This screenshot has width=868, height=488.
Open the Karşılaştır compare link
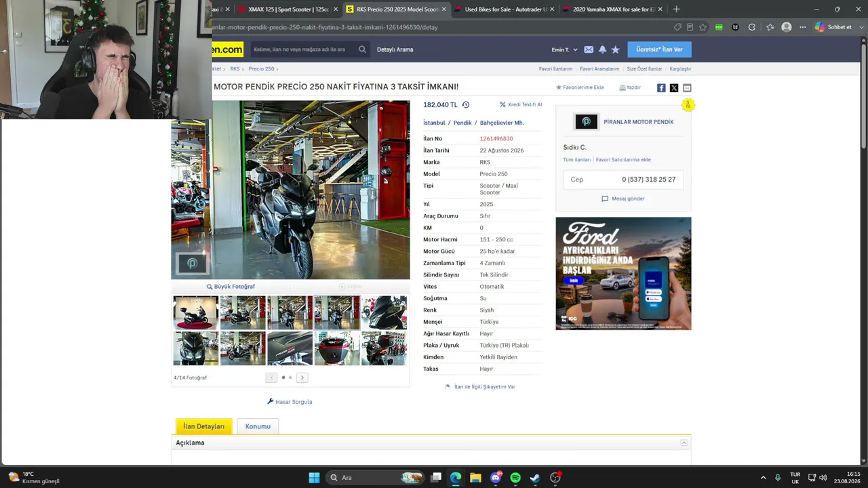(680, 69)
